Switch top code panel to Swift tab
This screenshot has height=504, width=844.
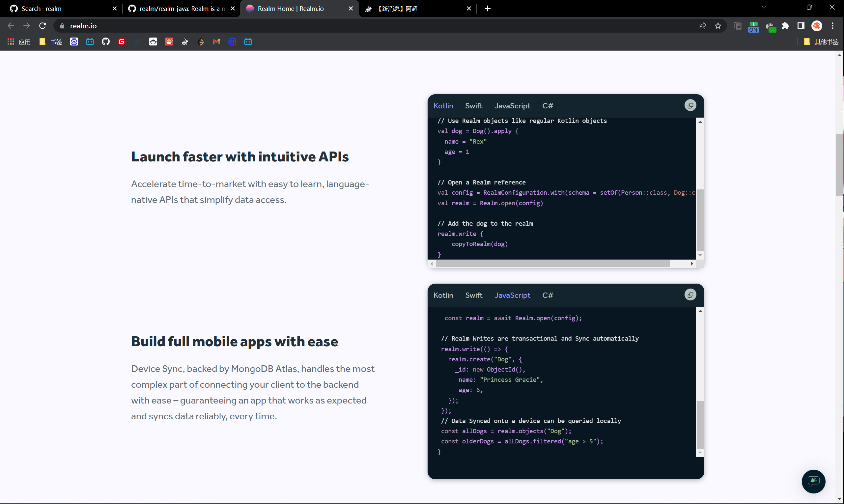coord(473,106)
